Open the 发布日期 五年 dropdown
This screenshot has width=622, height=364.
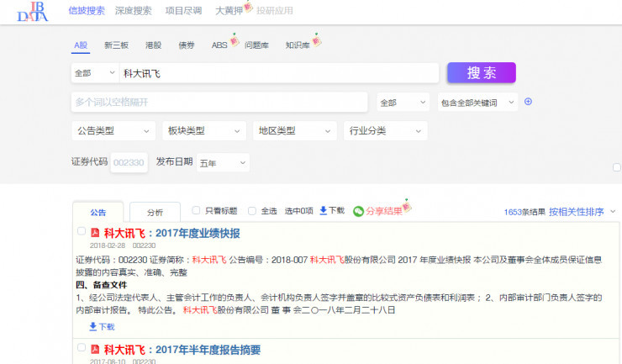point(223,163)
